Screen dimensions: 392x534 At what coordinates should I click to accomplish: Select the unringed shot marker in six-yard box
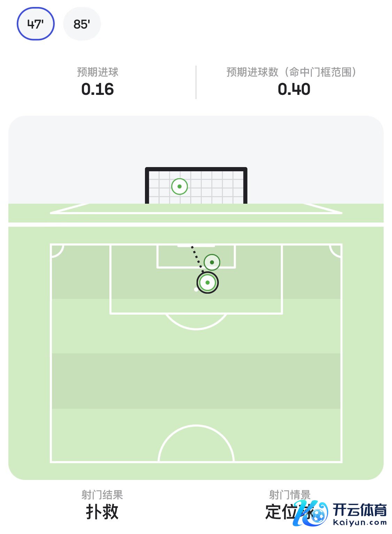click(212, 262)
